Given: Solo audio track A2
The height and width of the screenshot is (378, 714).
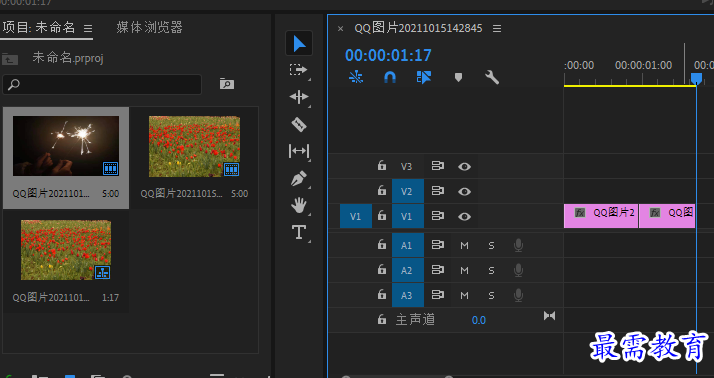Looking at the screenshot, I should [491, 271].
